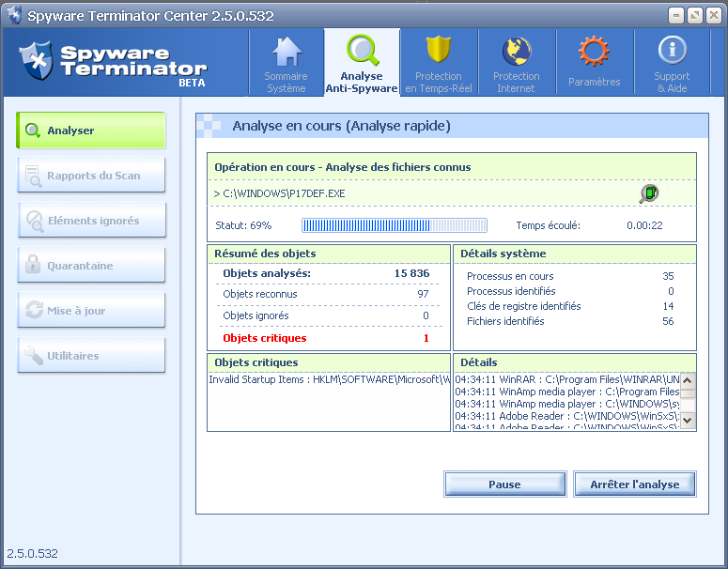
Task: Open Eléments ignorés list
Action: tap(91, 220)
